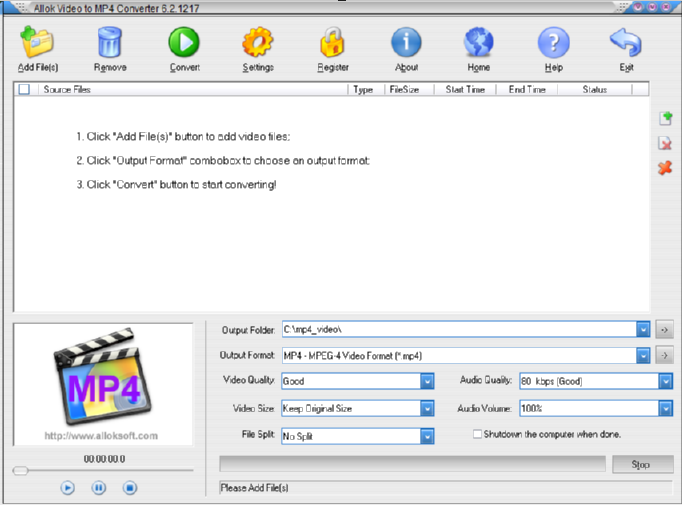Open Settings via the gear icon
Image resolution: width=682 pixels, height=505 pixels.
coord(257,42)
